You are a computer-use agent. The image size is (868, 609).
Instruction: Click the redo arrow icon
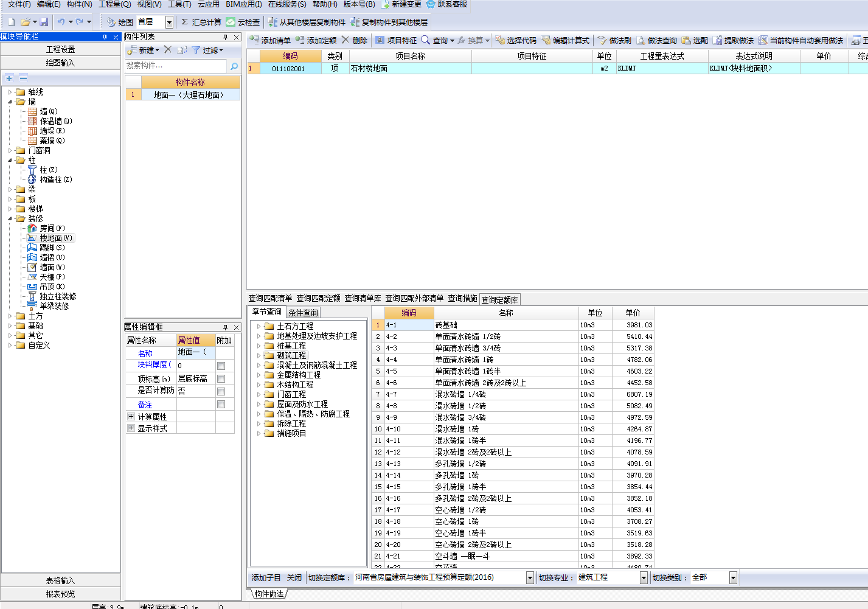pyautogui.click(x=79, y=22)
